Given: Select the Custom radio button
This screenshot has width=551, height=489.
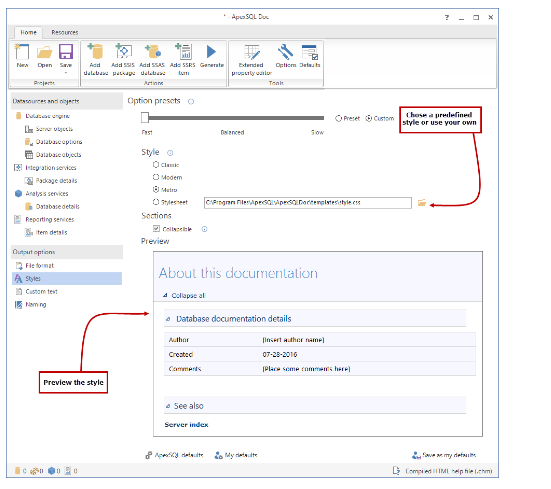Looking at the screenshot, I should click(369, 118).
